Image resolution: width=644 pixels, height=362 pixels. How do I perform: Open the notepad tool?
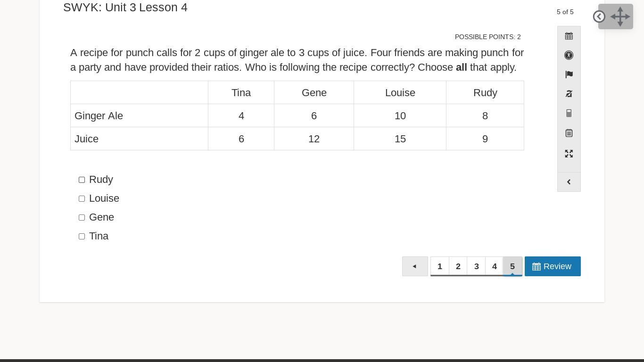(x=569, y=133)
